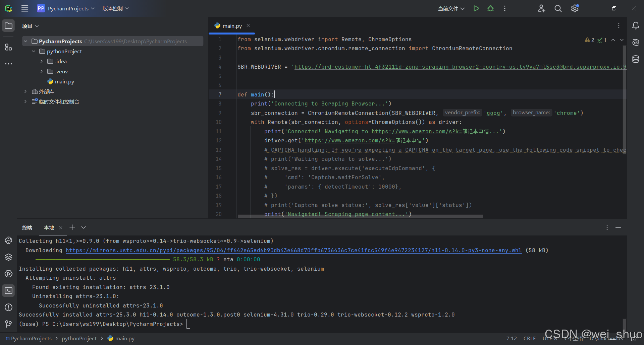Jump to next highlighted error
The width and height of the screenshot is (644, 345).
pos(622,40)
